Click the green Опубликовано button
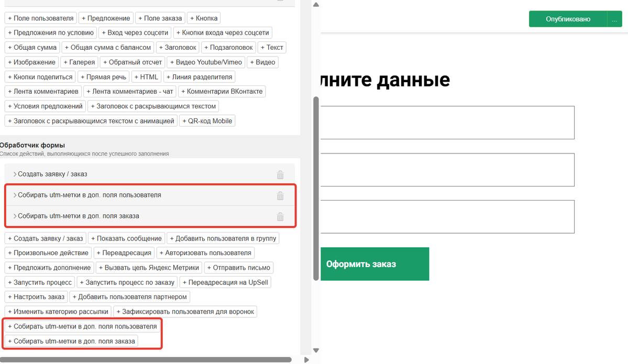628x364 pixels. (568, 18)
